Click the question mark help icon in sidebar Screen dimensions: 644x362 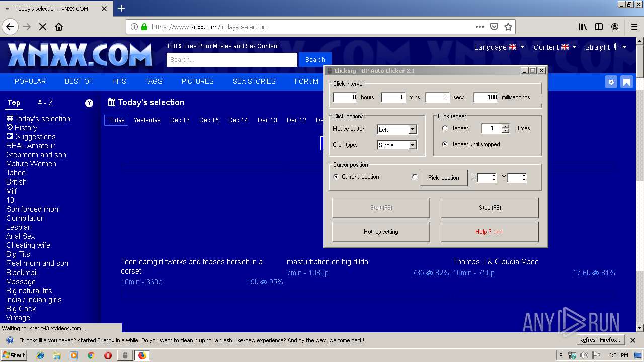point(89,103)
